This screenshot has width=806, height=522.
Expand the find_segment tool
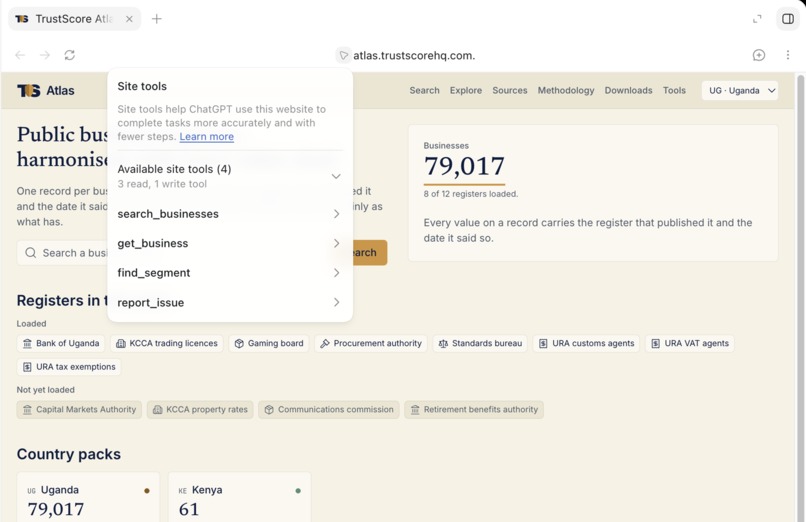(x=229, y=273)
